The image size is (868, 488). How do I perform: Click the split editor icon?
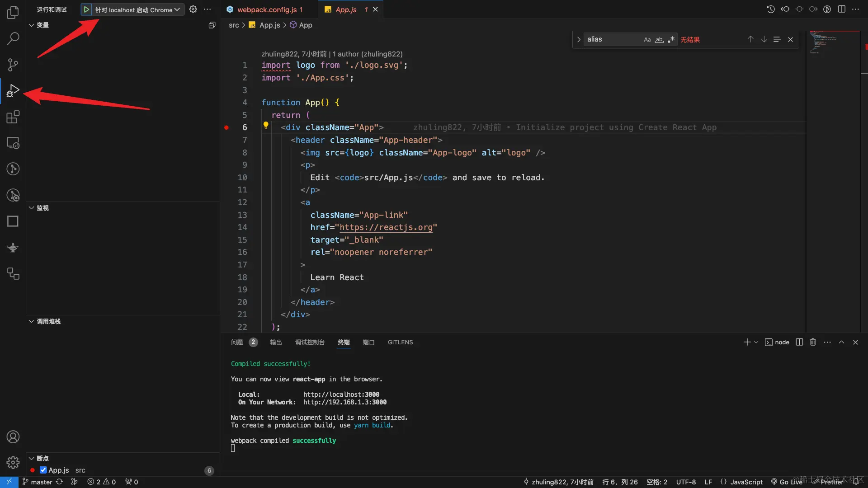pyautogui.click(x=841, y=9)
